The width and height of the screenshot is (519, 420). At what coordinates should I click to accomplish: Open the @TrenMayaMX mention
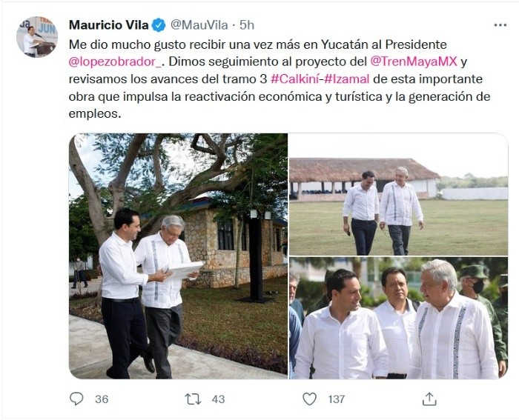click(x=414, y=61)
